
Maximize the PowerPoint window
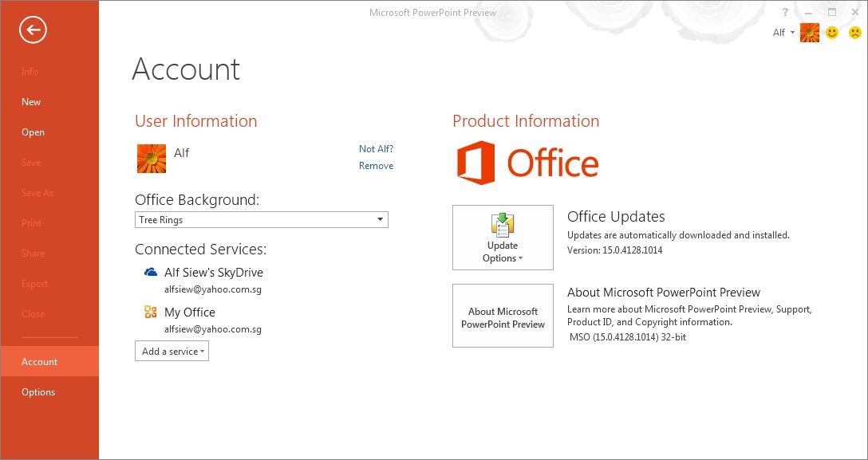coord(831,12)
